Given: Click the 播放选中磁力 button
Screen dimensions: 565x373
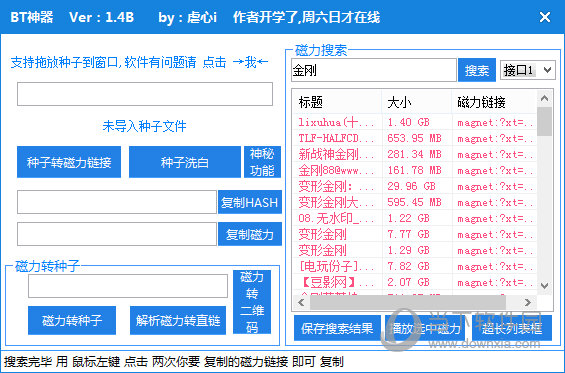Looking at the screenshot, I should click(425, 328).
